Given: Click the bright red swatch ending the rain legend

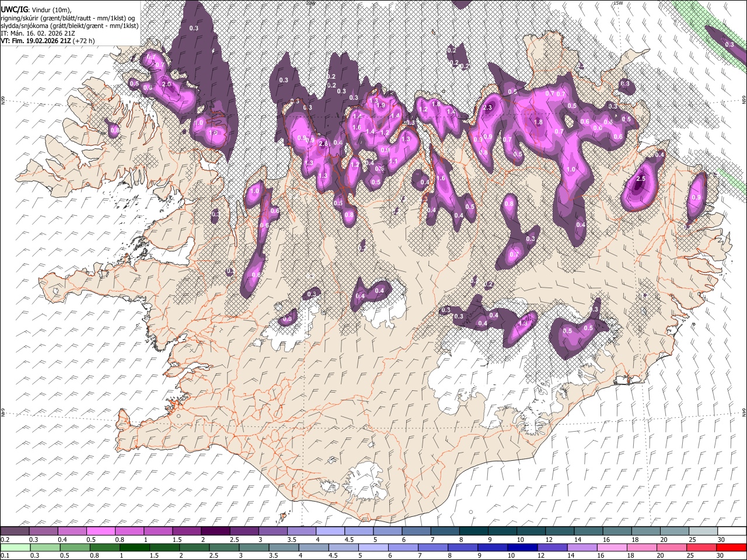Looking at the screenshot, I should tap(731, 547).
